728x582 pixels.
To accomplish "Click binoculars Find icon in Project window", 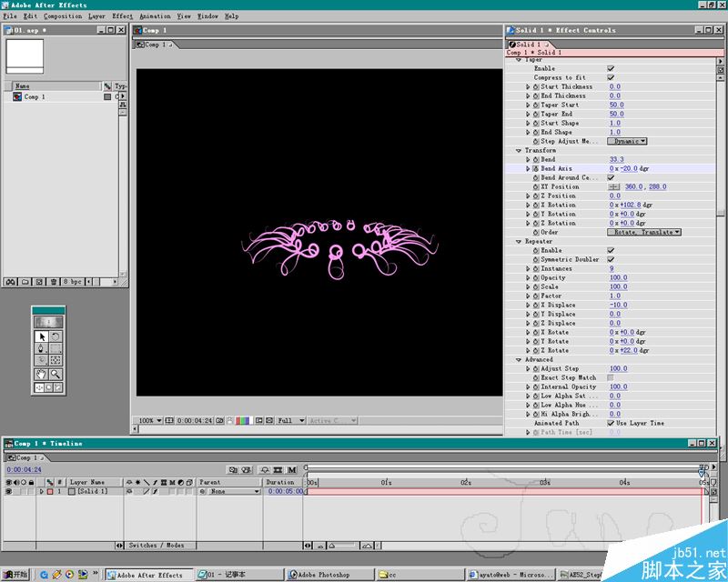I will tap(11, 282).
